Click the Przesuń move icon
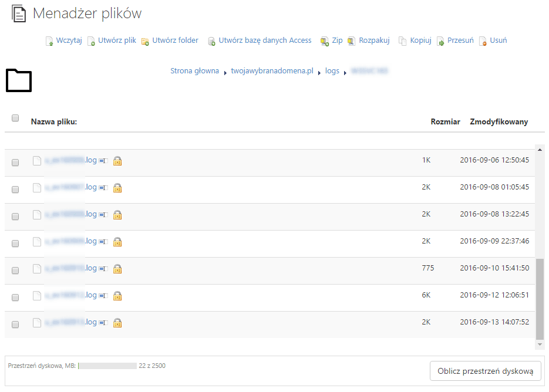The width and height of the screenshot is (549, 392). (440, 41)
